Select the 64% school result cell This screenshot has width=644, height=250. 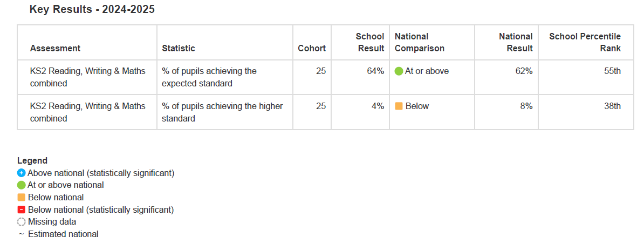pyautogui.click(x=376, y=71)
